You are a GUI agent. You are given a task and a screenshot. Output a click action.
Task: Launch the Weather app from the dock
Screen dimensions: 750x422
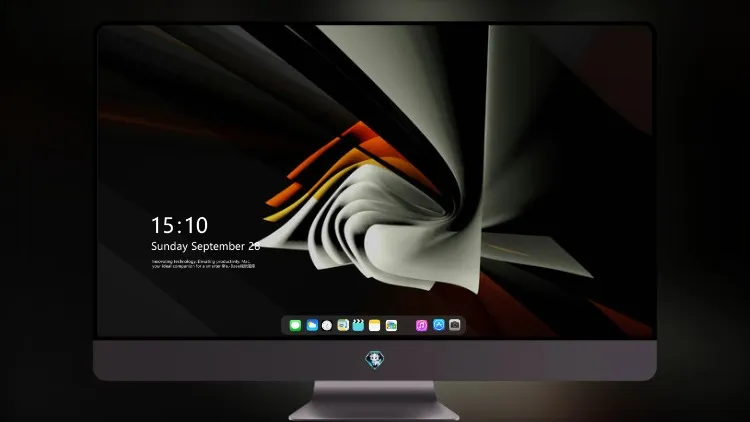[312, 325]
